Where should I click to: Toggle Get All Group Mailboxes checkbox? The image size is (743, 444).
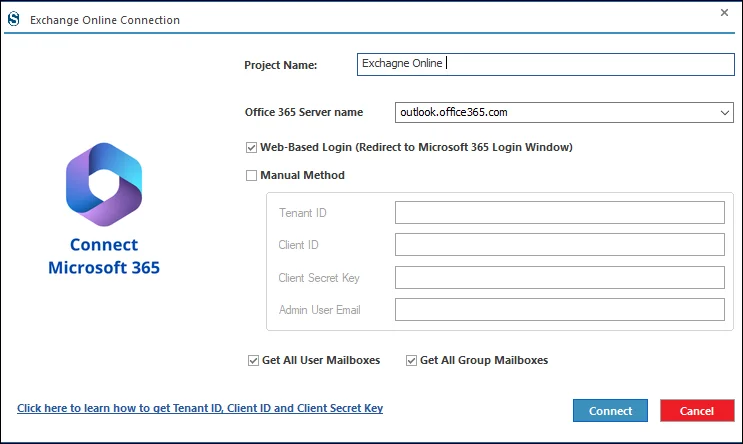coord(411,361)
